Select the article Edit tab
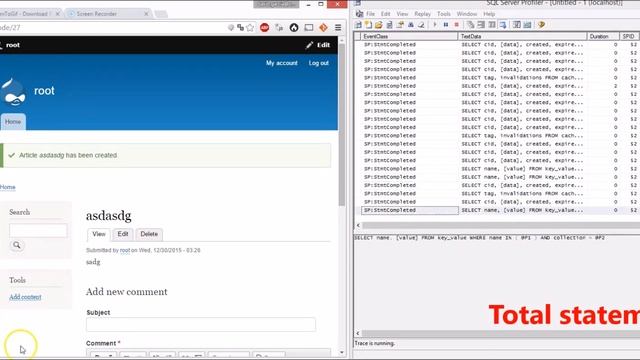The height and width of the screenshot is (360, 640). pyautogui.click(x=123, y=234)
